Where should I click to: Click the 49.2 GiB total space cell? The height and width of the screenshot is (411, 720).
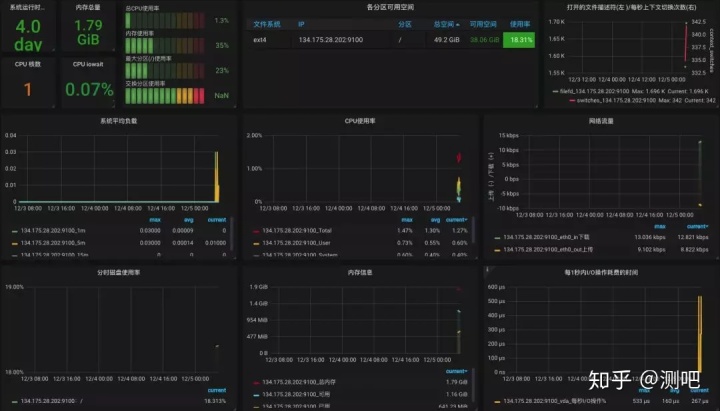point(447,40)
